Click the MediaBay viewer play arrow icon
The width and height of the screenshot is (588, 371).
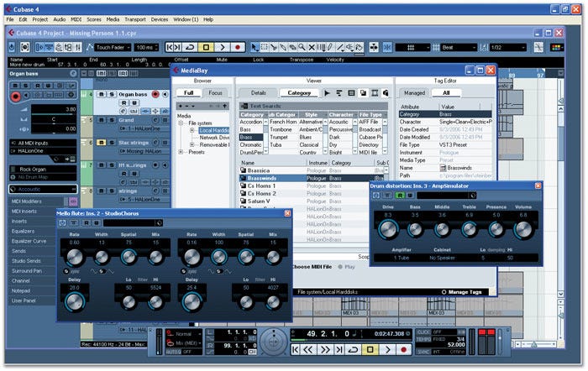coord(327,93)
